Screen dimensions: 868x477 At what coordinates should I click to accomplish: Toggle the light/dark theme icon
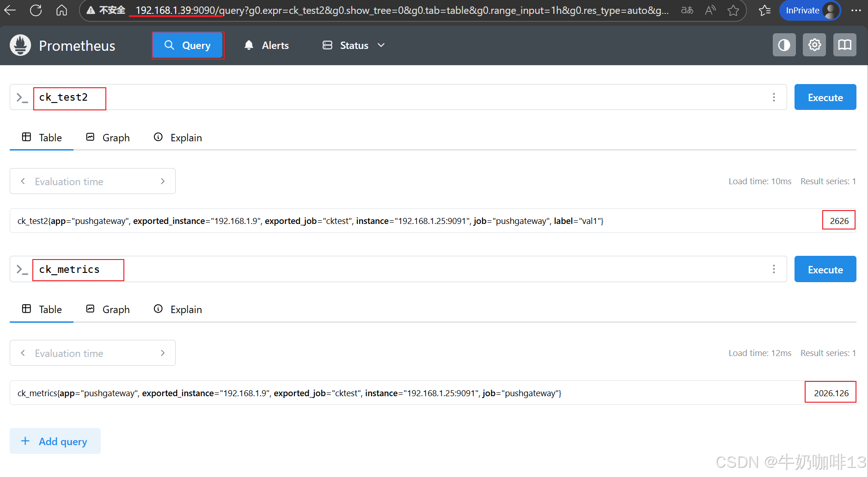[x=784, y=45]
